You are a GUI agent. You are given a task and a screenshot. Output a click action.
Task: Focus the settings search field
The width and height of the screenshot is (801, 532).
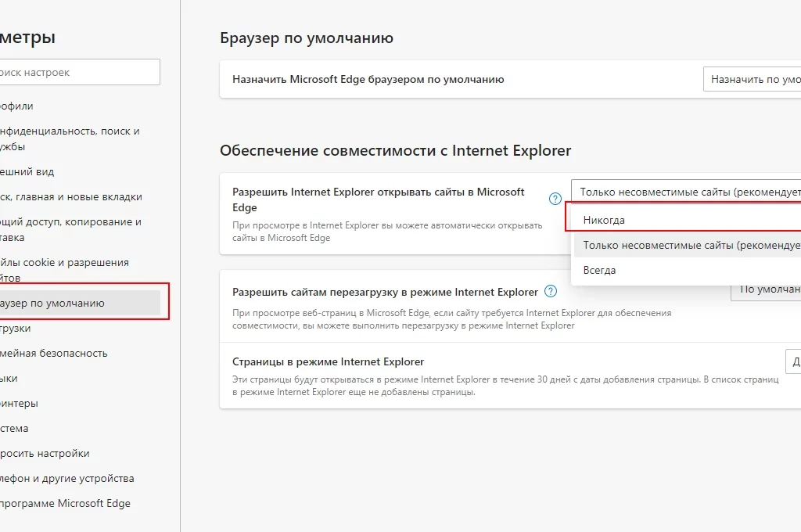[x=79, y=72]
